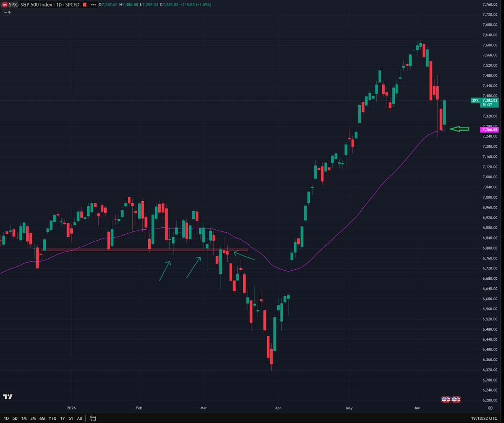Open the three-dot more menu in legend
This screenshot has width=504, height=423.
(94, 4)
